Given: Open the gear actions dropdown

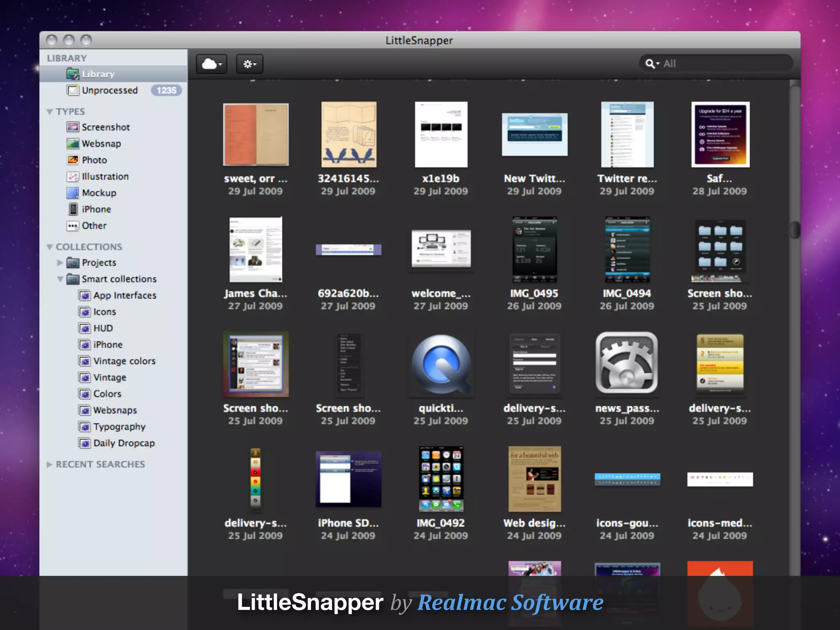Looking at the screenshot, I should click(x=249, y=64).
